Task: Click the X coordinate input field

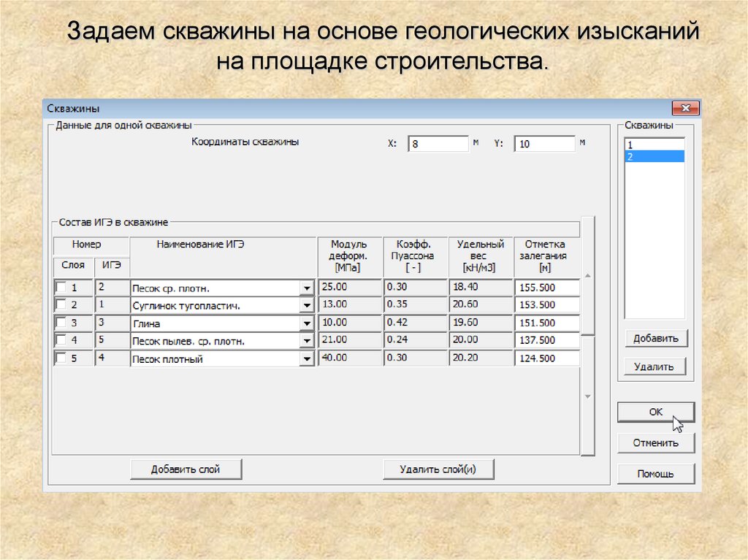Action: [x=437, y=144]
